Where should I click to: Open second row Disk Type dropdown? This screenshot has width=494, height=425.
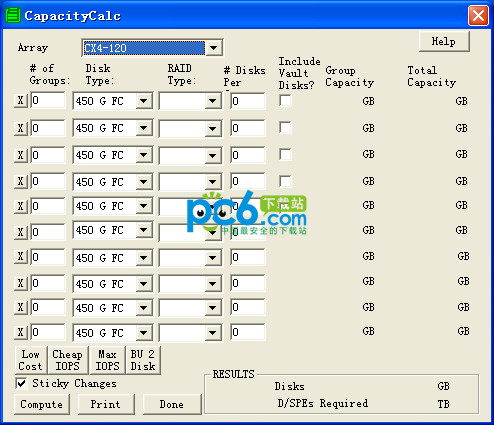coord(144,128)
